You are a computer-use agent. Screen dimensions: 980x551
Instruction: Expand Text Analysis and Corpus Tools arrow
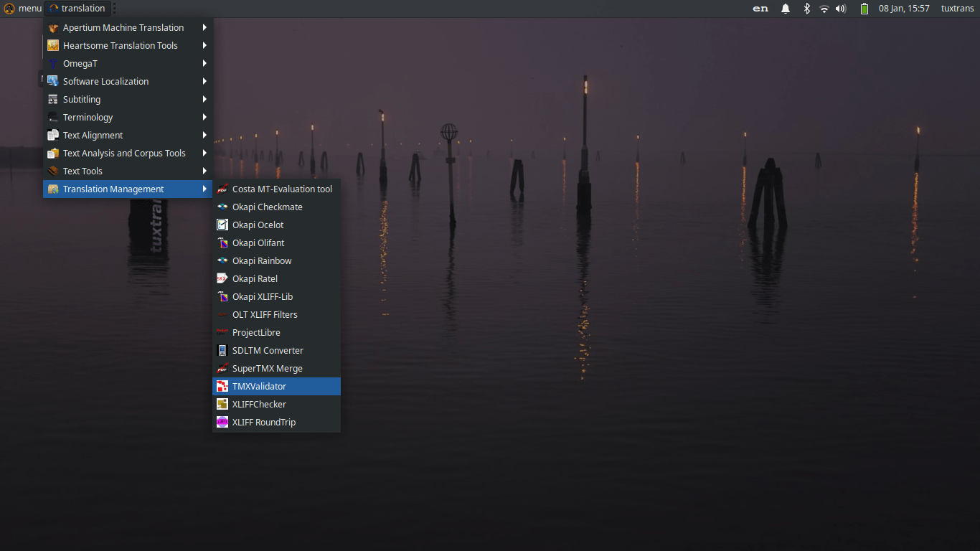pyautogui.click(x=204, y=154)
